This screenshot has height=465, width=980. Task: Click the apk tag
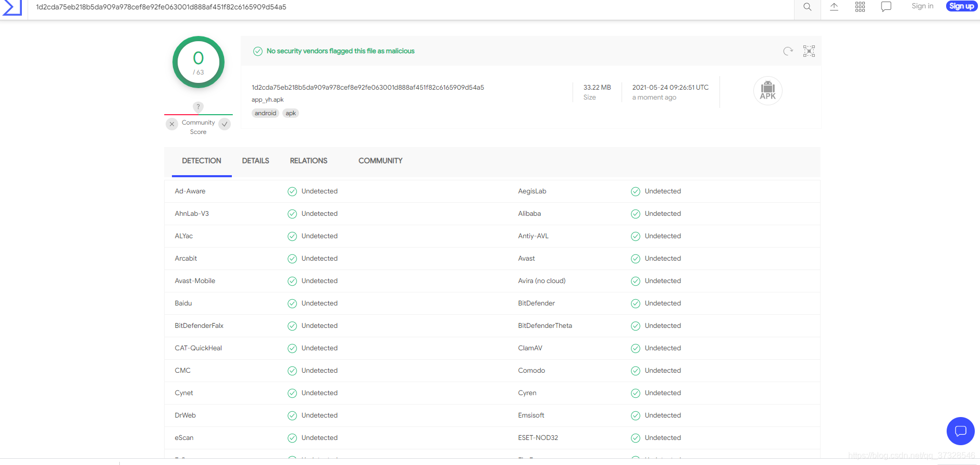pyautogui.click(x=291, y=113)
